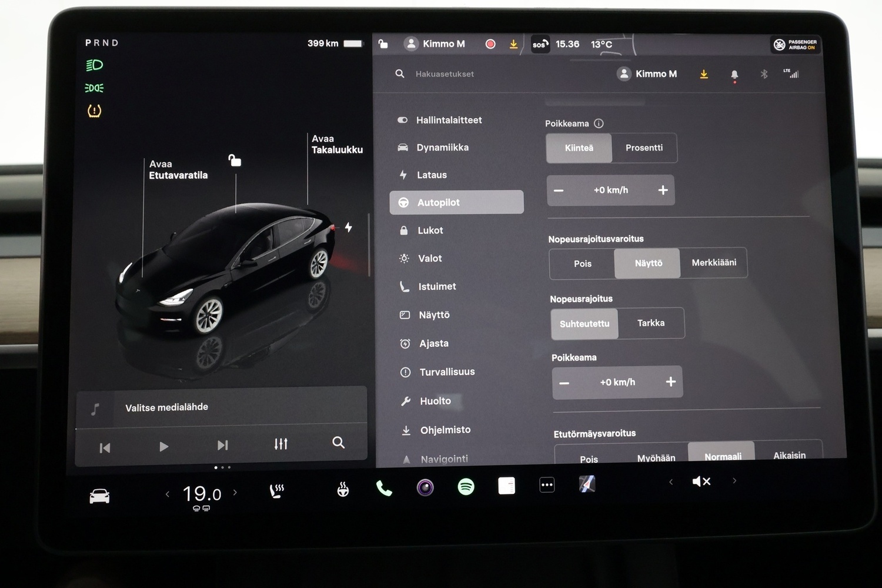The image size is (882, 588).
Task: Lower cabin temperature with left chevron
Action: [x=168, y=494]
